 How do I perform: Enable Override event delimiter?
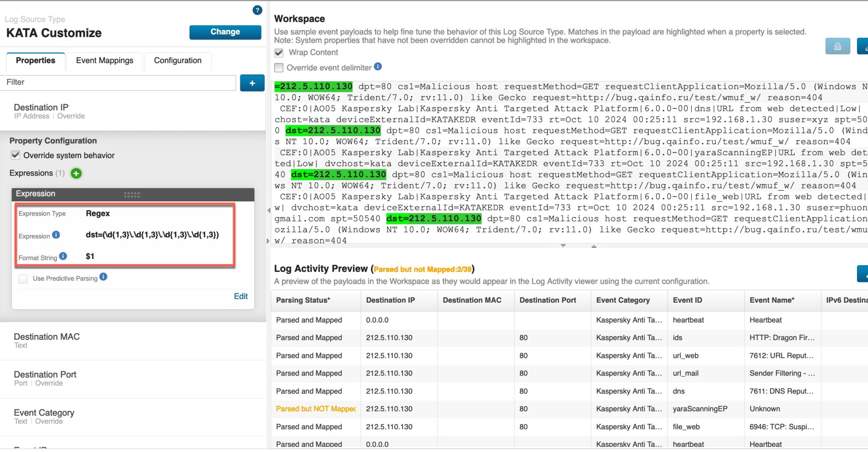(x=278, y=67)
